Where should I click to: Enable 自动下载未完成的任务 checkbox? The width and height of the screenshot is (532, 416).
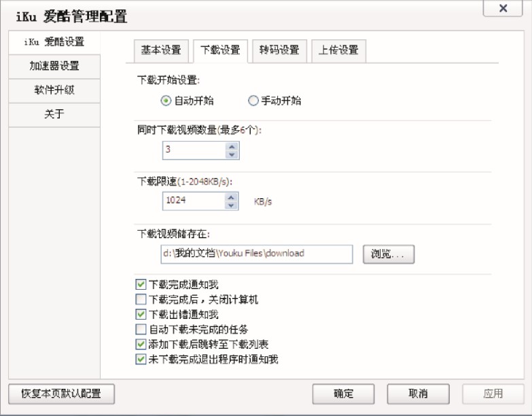click(141, 329)
